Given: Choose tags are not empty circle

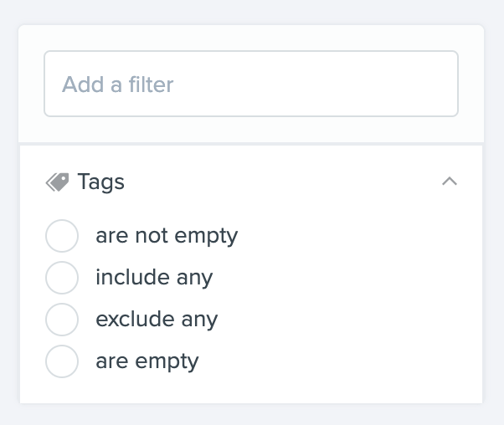Looking at the screenshot, I should point(62,236).
